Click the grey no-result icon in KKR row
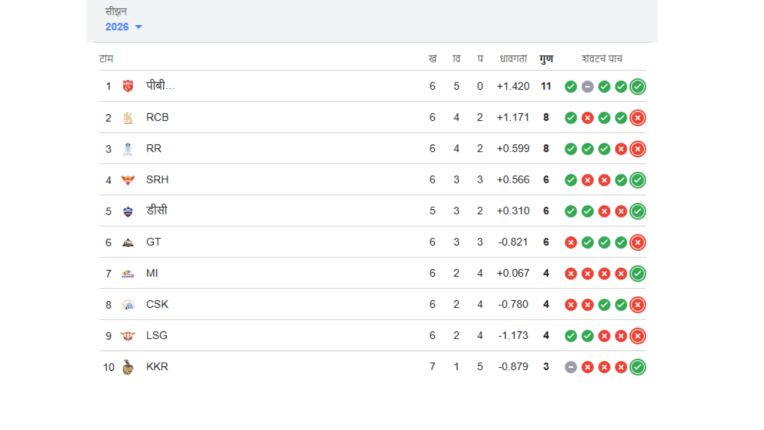 570,367
